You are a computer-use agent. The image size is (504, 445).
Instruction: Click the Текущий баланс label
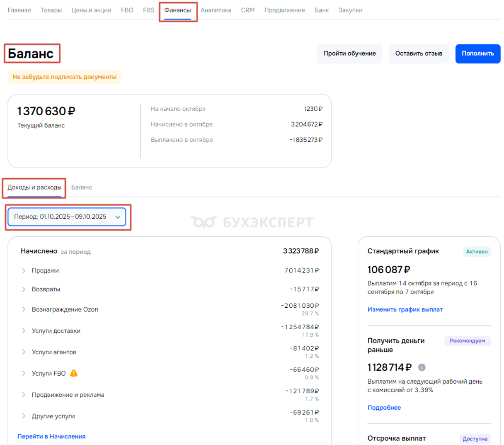click(41, 125)
